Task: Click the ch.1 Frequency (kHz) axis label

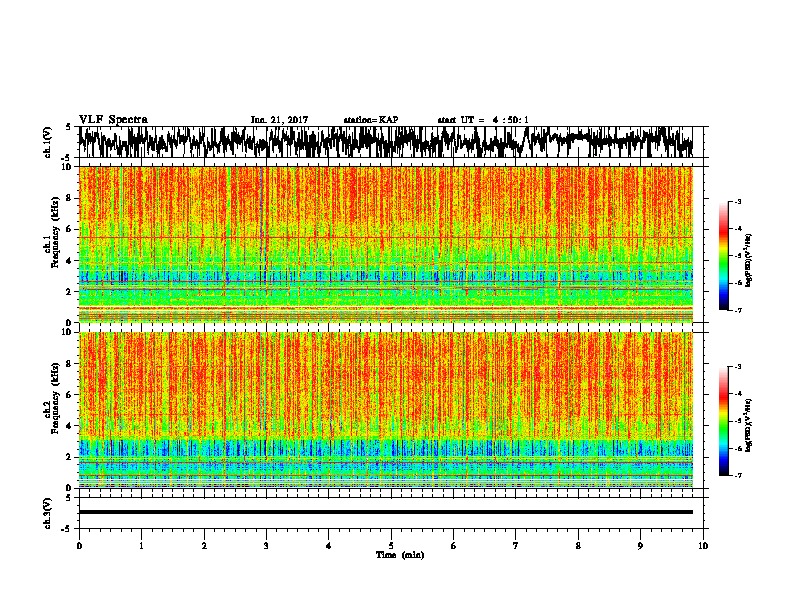Action: pyautogui.click(x=51, y=232)
